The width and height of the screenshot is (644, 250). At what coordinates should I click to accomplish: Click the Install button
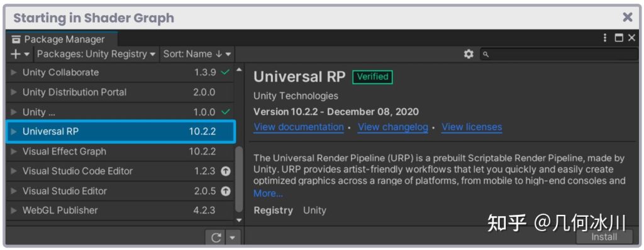tap(604, 237)
